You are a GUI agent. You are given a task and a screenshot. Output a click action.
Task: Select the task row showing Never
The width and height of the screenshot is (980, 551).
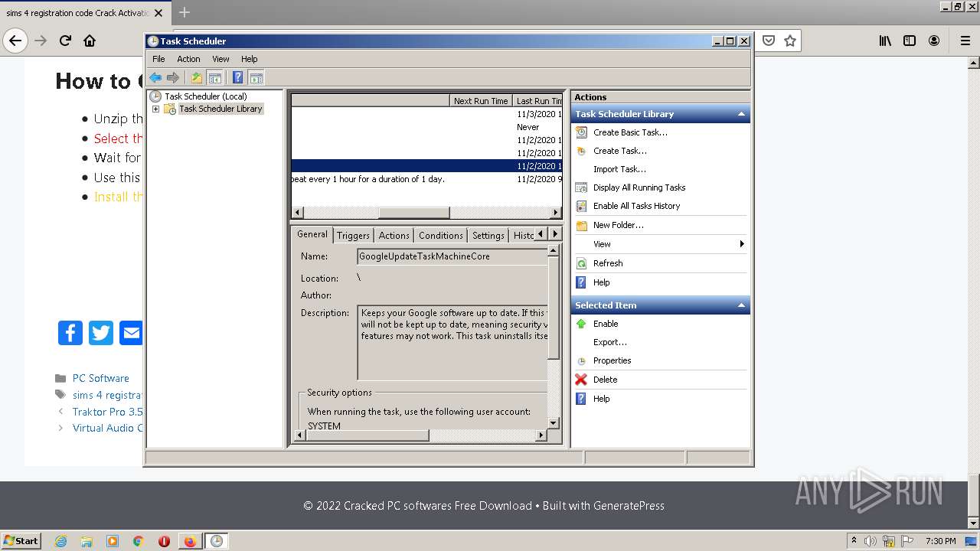tap(427, 127)
